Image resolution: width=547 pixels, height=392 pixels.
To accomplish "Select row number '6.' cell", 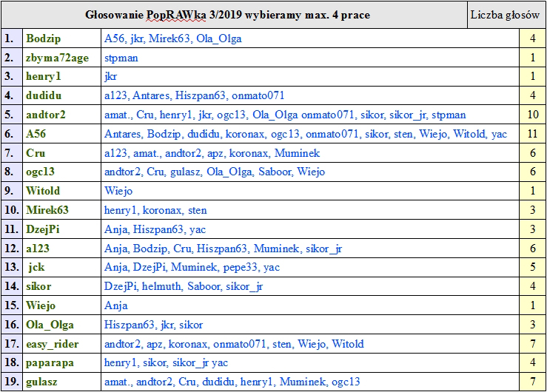I will pyautogui.click(x=12, y=134).
